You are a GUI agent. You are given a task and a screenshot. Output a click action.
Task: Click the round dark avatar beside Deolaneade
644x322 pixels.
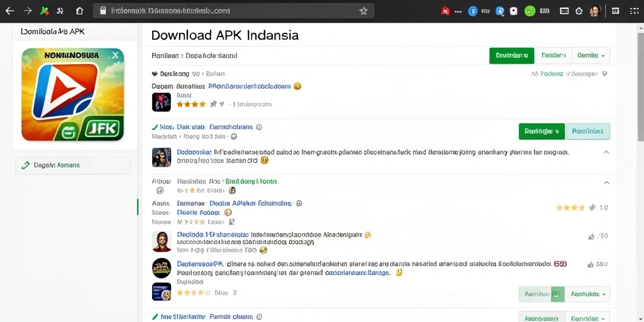click(162, 267)
